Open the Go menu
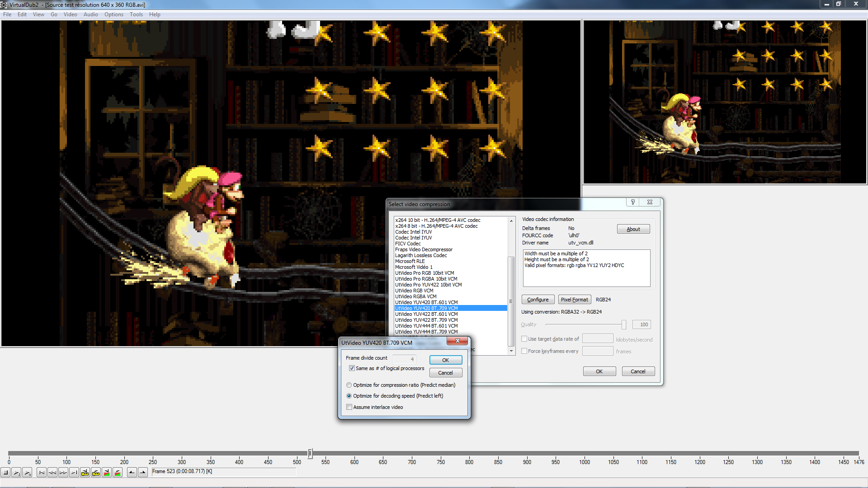 pos(54,14)
